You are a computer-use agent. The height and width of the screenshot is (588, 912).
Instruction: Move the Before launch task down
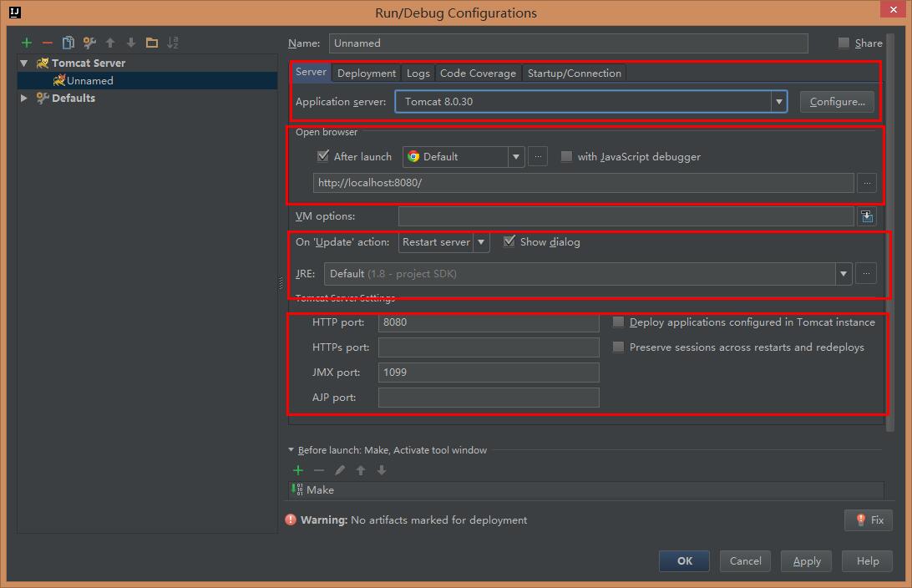(382, 470)
